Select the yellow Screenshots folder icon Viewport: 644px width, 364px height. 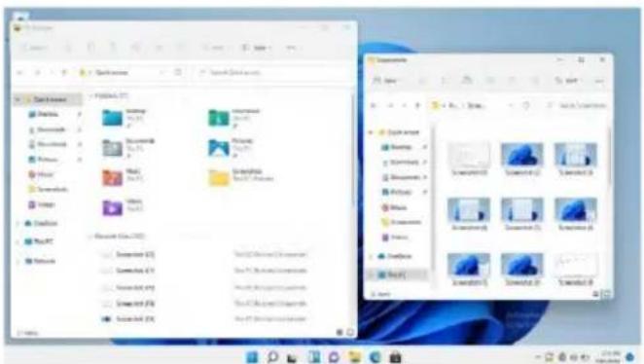[x=219, y=178]
